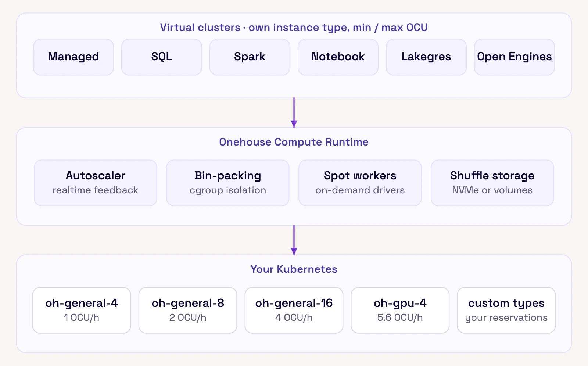588x366 pixels.
Task: Select the Bin-packing cgroup isolation card
Action: click(228, 183)
